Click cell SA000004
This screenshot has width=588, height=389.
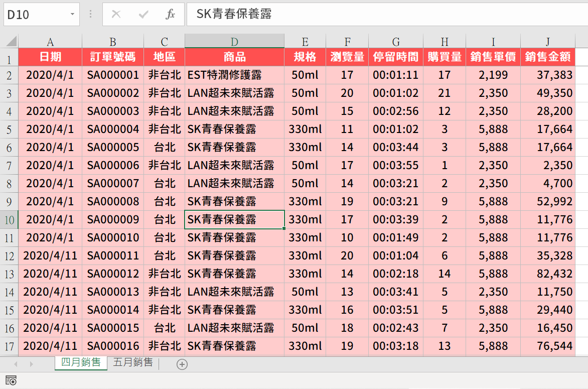pyautogui.click(x=113, y=129)
